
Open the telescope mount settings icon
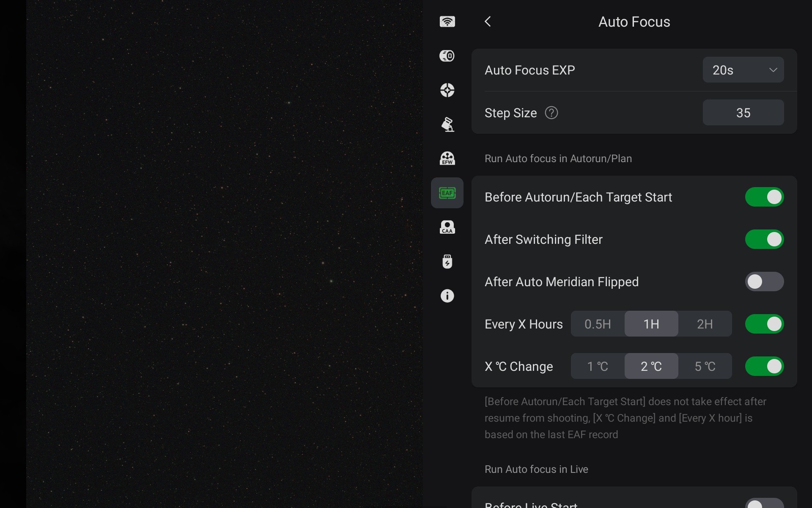[x=447, y=124]
